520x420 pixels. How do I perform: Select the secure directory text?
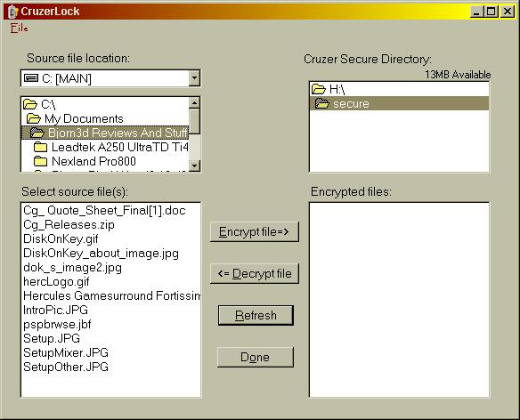coord(351,104)
